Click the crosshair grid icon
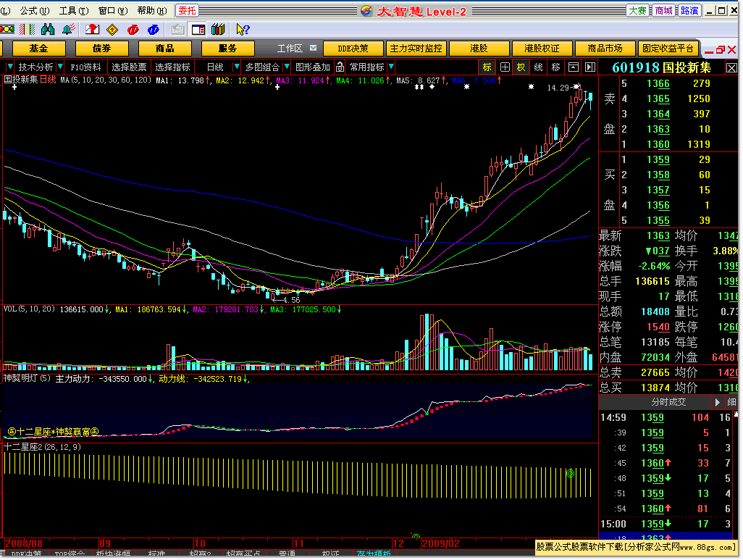Viewport: 743px width, 560px height. pyautogui.click(x=505, y=67)
